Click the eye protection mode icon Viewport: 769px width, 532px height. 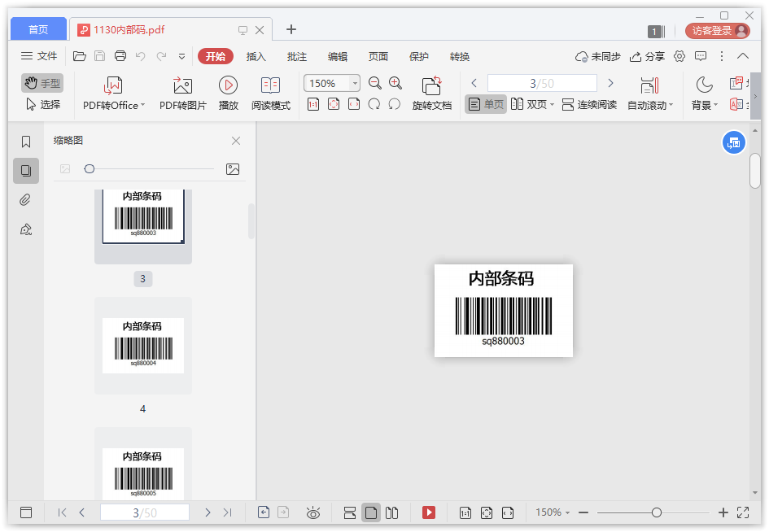[x=313, y=512]
